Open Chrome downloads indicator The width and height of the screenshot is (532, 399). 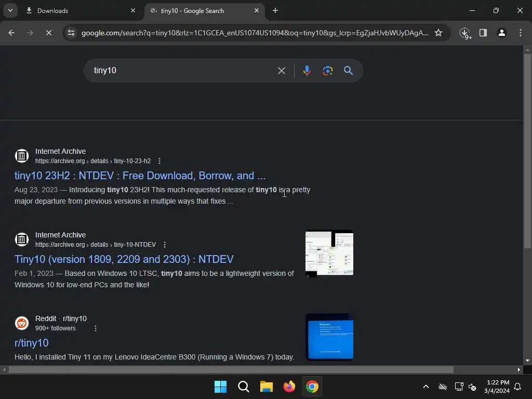465,33
